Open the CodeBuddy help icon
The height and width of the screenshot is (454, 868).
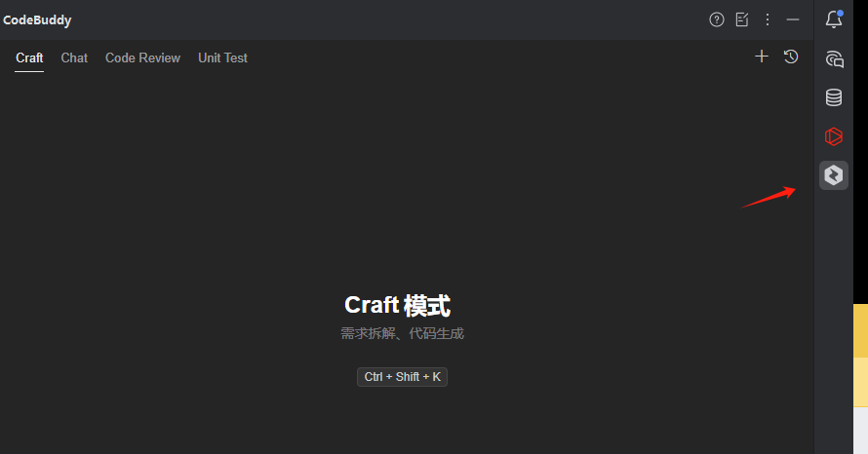716,19
